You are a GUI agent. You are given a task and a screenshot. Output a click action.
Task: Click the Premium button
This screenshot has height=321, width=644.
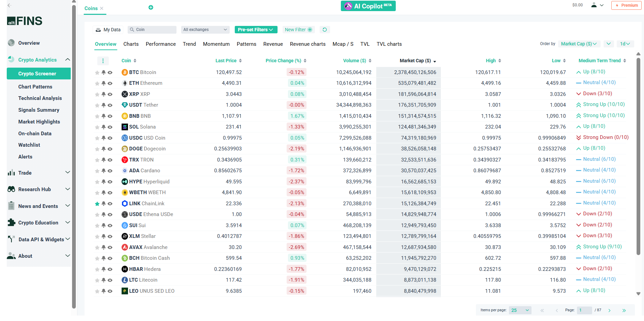(626, 5)
